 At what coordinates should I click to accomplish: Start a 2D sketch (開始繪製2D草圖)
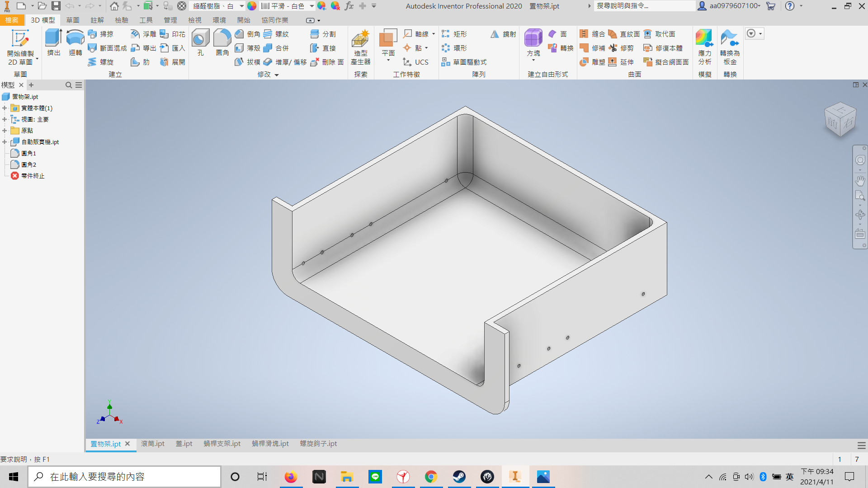click(20, 47)
